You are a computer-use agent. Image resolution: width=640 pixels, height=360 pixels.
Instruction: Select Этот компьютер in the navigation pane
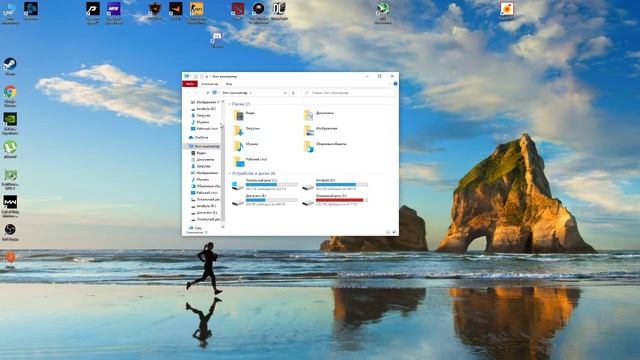tap(204, 146)
